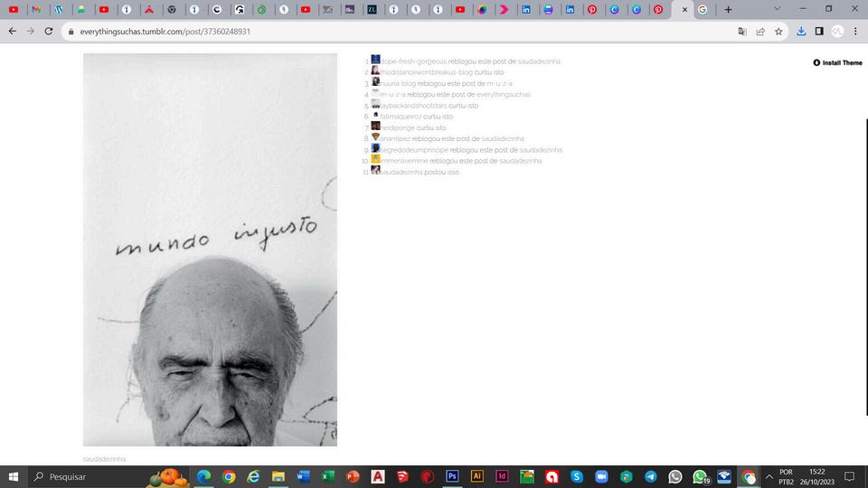Open the mundo injusto photo
Screen dimensions: 868x488
pyautogui.click(x=210, y=249)
